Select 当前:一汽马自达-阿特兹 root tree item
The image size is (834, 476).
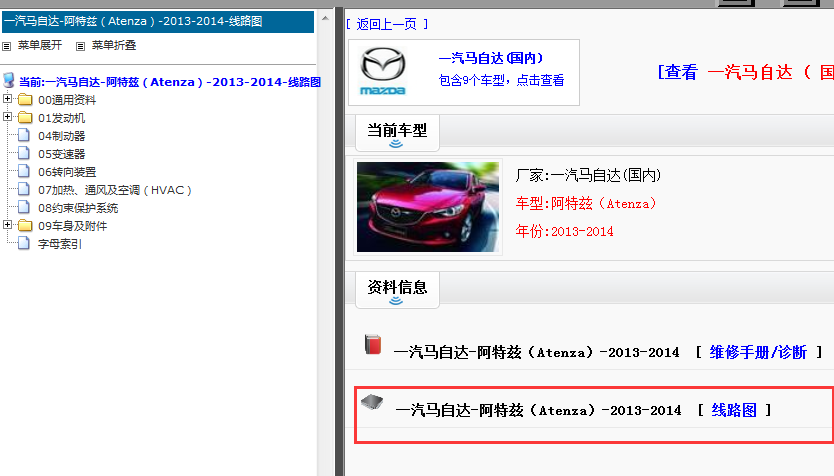170,82
